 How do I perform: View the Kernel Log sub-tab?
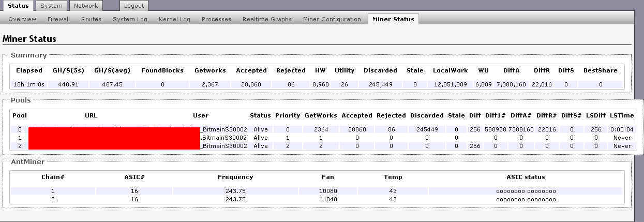[174, 19]
